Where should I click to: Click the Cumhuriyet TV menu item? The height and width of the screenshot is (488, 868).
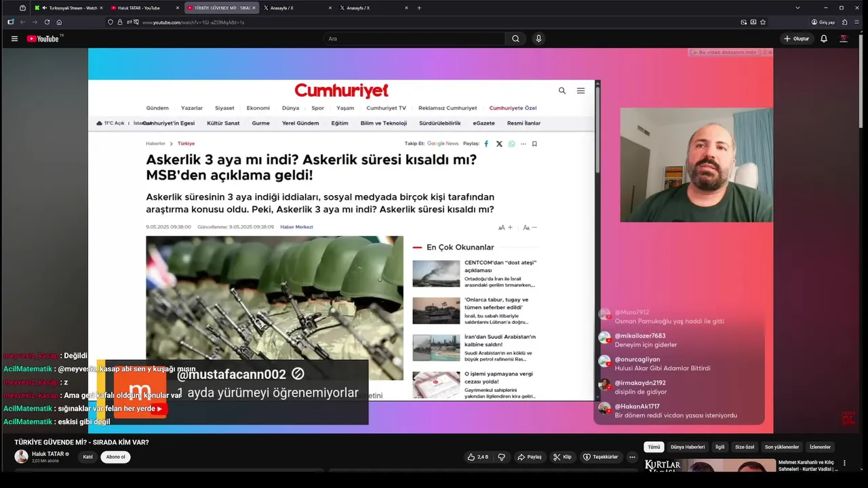386,108
